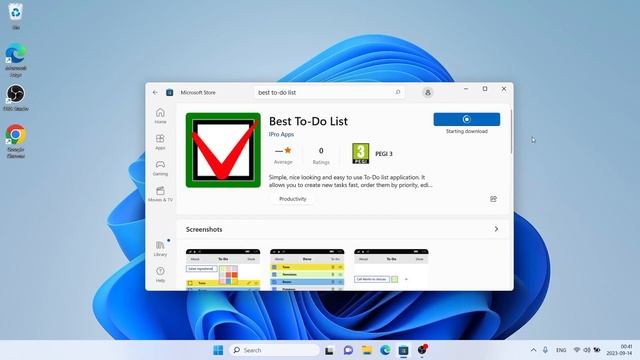This screenshot has width=640, height=360.
Task: Open File Explorer on taskbar
Action: pyautogui.click(x=367, y=350)
